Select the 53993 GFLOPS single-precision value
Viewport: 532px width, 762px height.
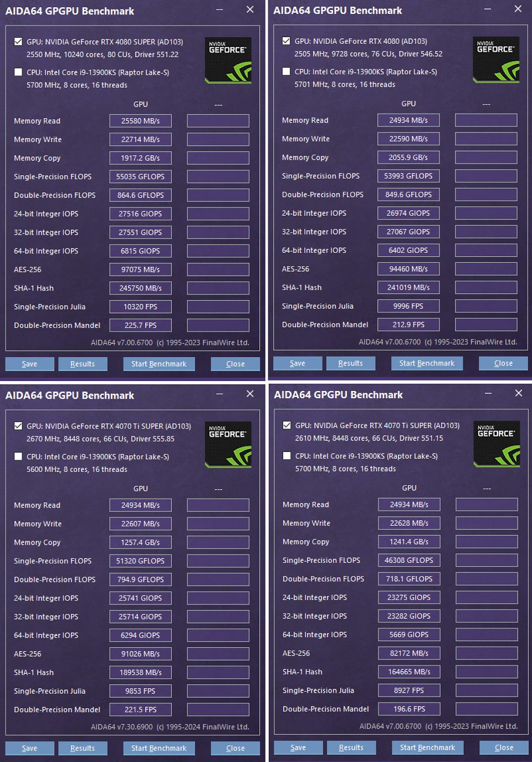pyautogui.click(x=408, y=176)
